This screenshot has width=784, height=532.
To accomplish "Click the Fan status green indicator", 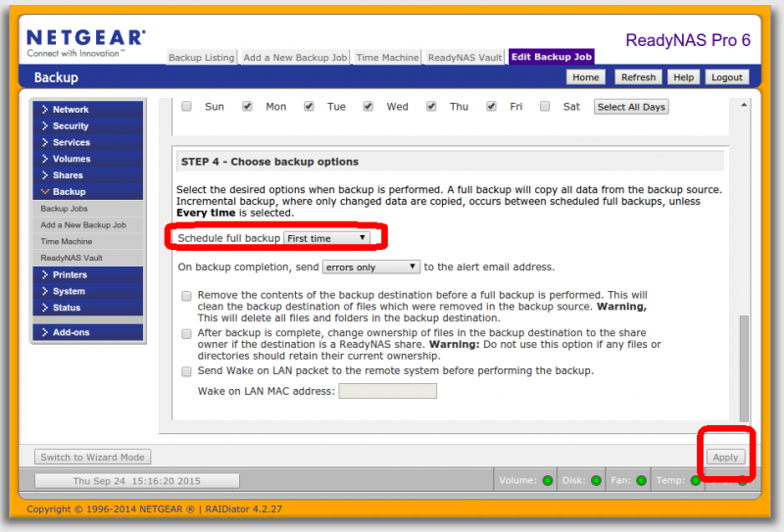I will (642, 480).
